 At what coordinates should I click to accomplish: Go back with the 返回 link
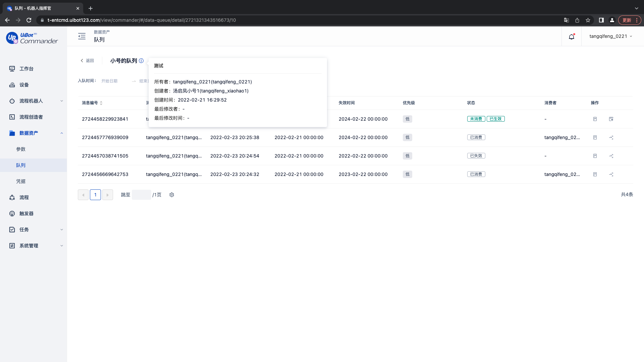click(x=87, y=61)
